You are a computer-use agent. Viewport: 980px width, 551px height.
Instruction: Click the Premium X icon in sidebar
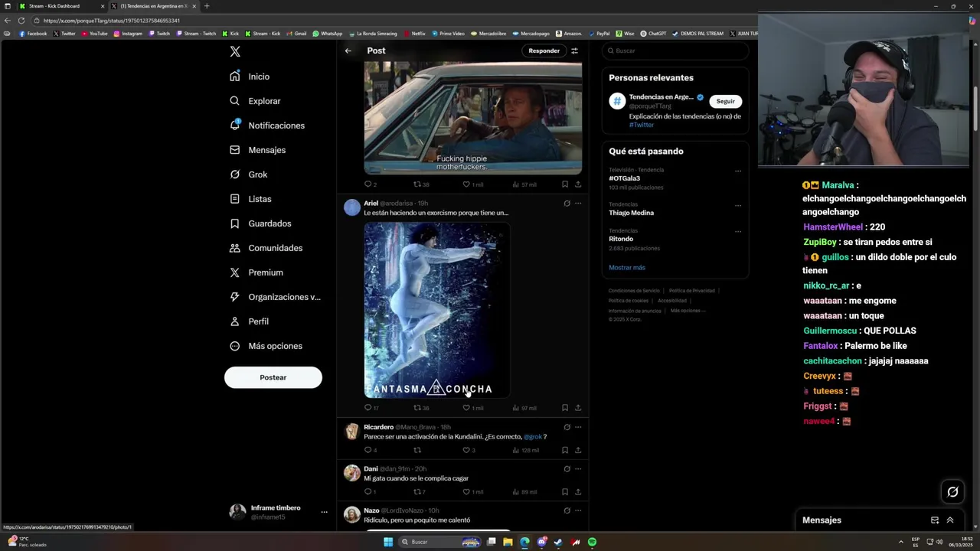[235, 272]
